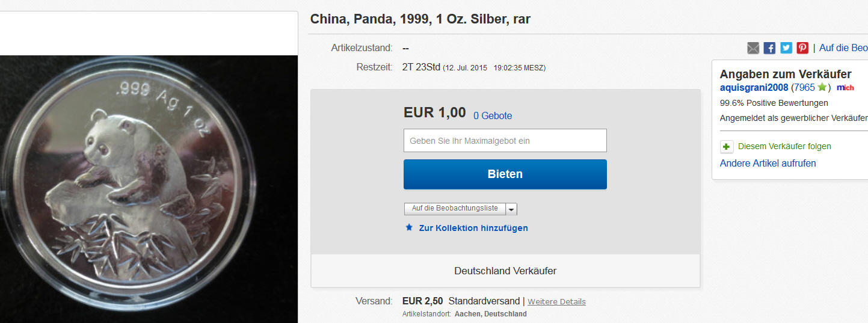This screenshot has width=868, height=323.
Task: Click Diesem Verkäufer folgen link
Action: [784, 146]
